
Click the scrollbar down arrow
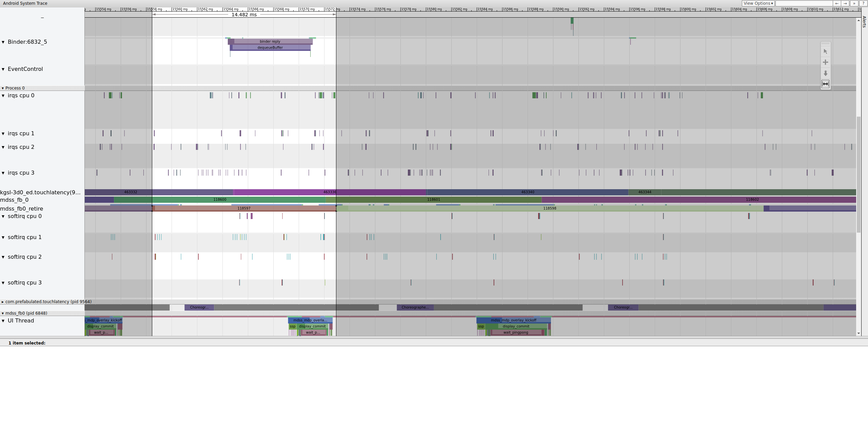[859, 333]
